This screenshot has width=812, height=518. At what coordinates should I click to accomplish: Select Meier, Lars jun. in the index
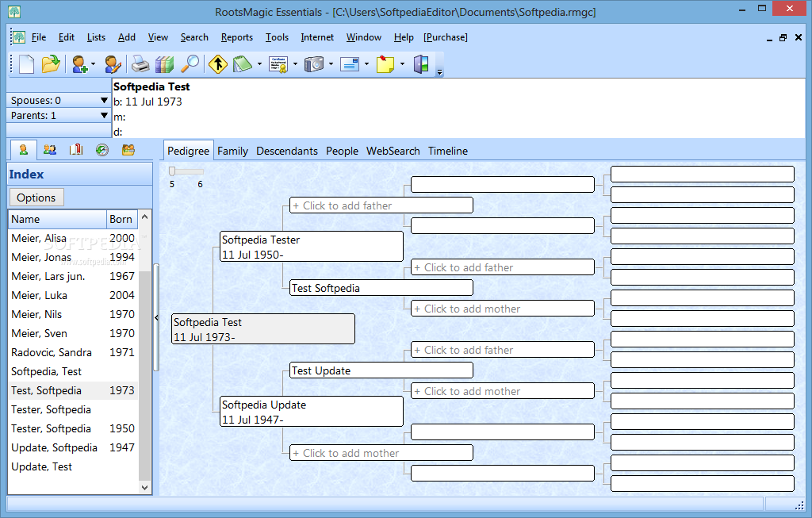click(x=73, y=276)
